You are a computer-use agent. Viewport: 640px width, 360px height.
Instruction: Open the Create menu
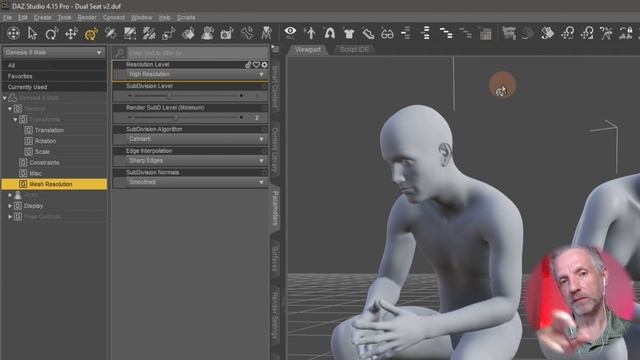(42, 18)
